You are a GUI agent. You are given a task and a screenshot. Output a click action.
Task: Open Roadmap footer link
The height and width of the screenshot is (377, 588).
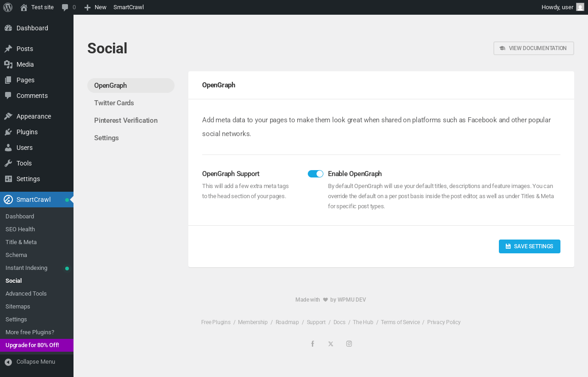[x=287, y=322]
